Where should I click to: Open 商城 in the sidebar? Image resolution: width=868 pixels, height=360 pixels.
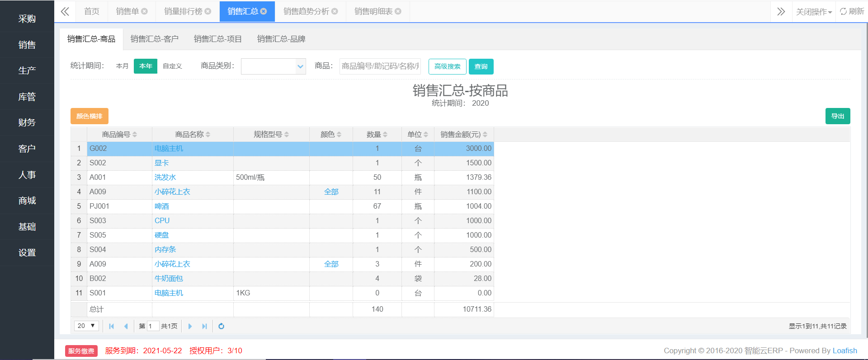27,201
